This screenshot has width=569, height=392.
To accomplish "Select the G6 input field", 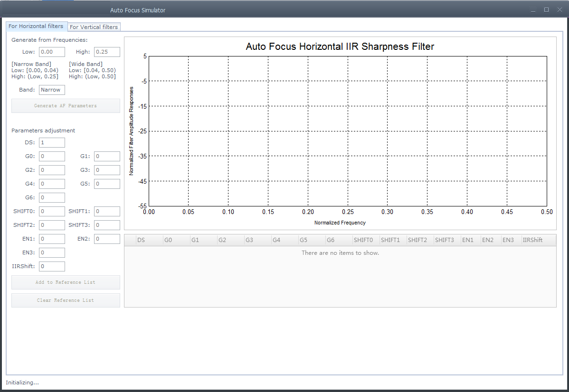I will click(x=52, y=197).
